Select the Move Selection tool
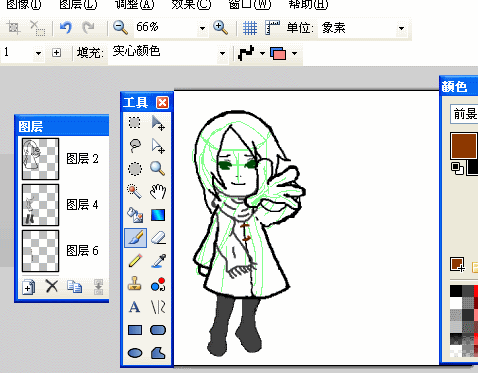 click(158, 146)
